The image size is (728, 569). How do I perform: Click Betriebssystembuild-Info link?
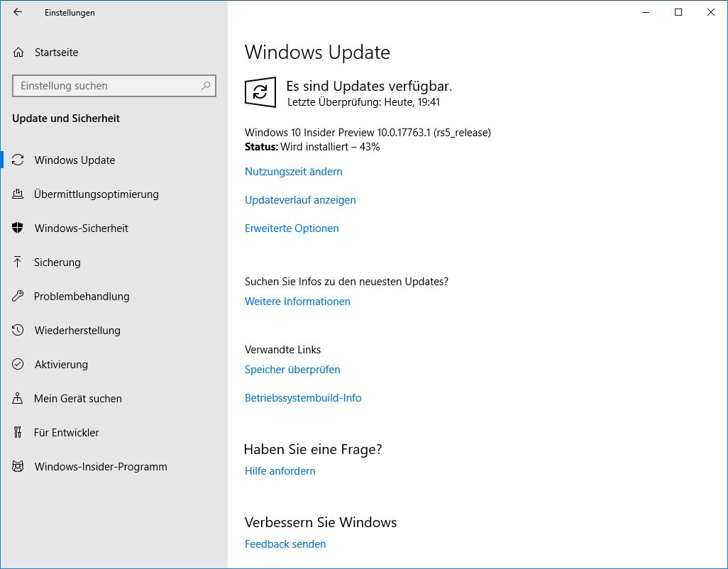pos(303,398)
